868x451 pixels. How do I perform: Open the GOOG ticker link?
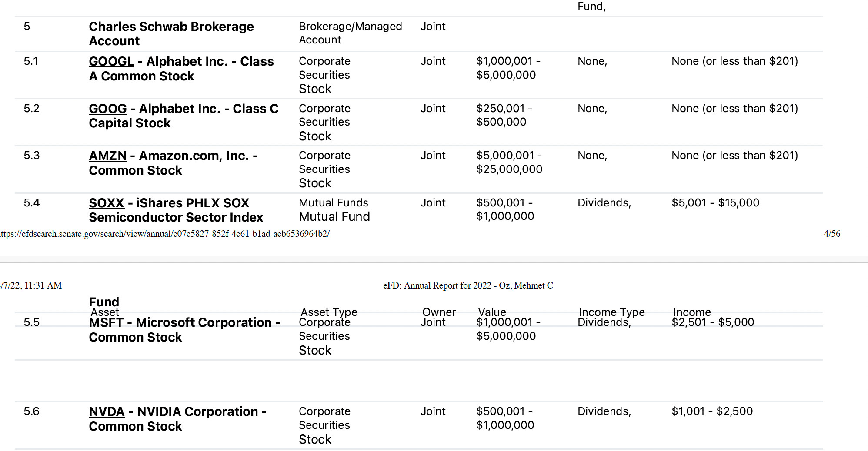108,109
